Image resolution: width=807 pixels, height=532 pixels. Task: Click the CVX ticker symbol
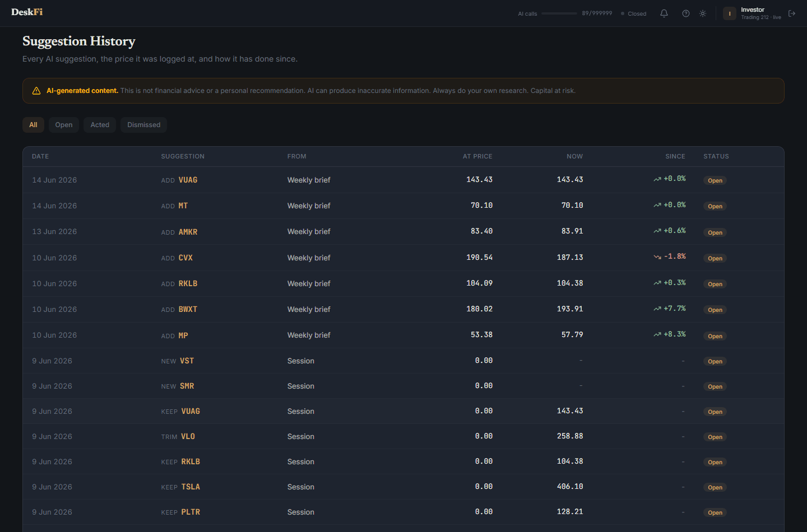pyautogui.click(x=185, y=258)
